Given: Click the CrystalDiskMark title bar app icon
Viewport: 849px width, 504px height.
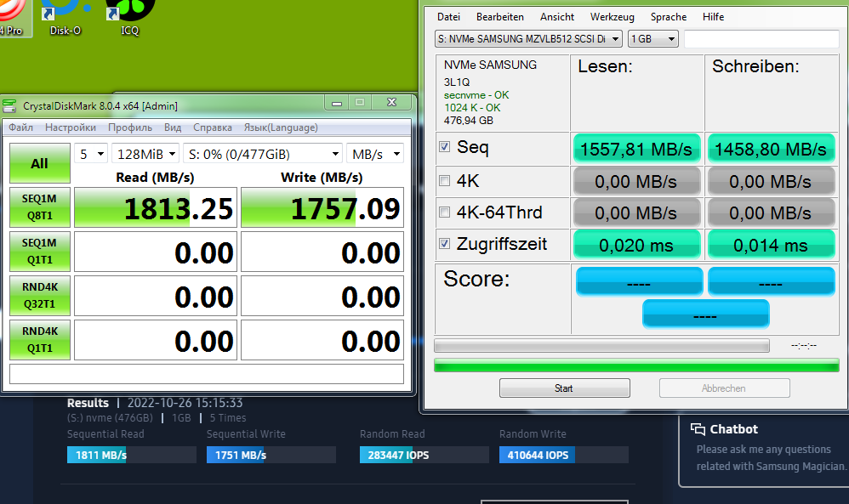Looking at the screenshot, I should click(x=9, y=105).
